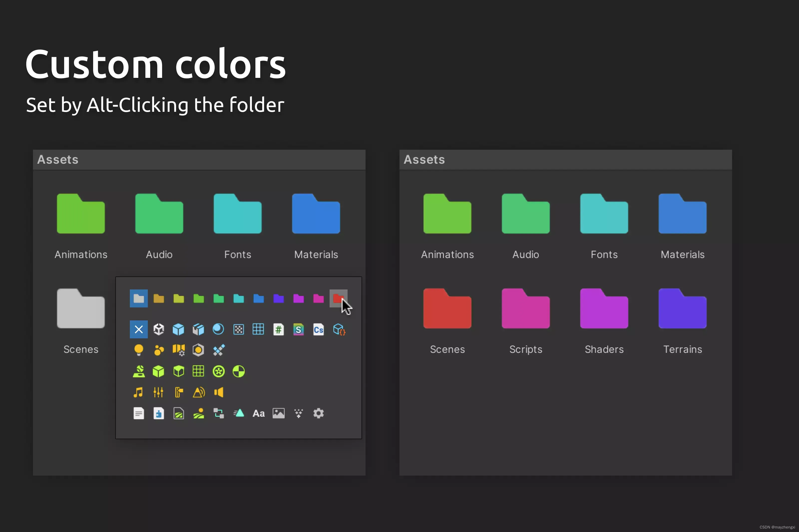The image size is (799, 532).
Task: Click 'Audio' label in right Assets panel
Action: click(526, 255)
